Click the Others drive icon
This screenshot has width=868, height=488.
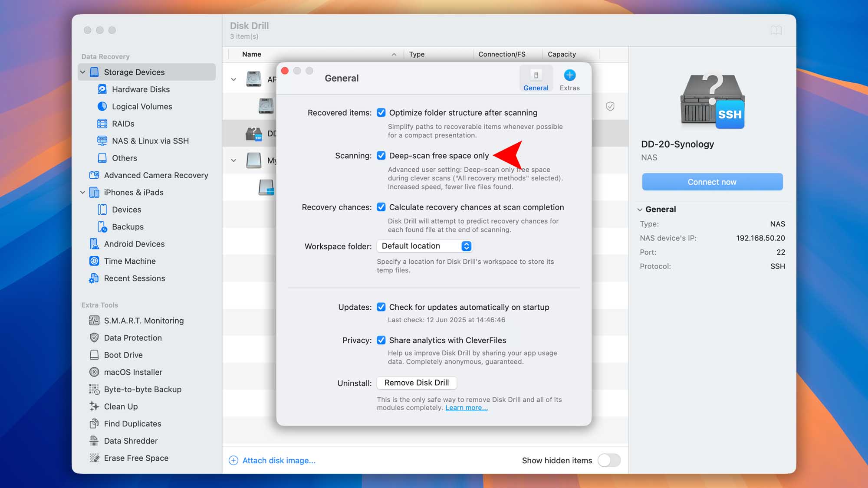pyautogui.click(x=102, y=158)
